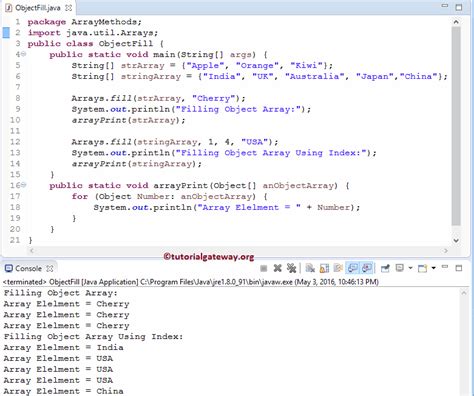474x396 pixels.
Task: Click the Display Selected Console monitor icon
Action: [400, 268]
